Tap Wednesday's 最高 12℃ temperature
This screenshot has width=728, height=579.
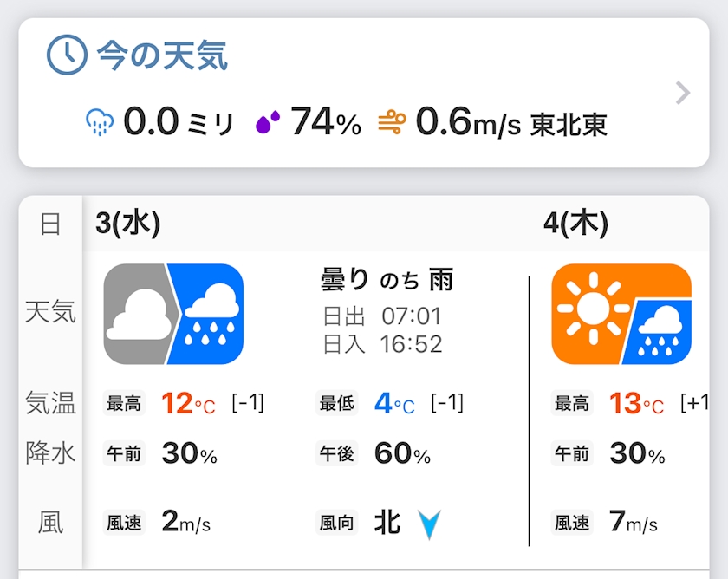pos(187,403)
